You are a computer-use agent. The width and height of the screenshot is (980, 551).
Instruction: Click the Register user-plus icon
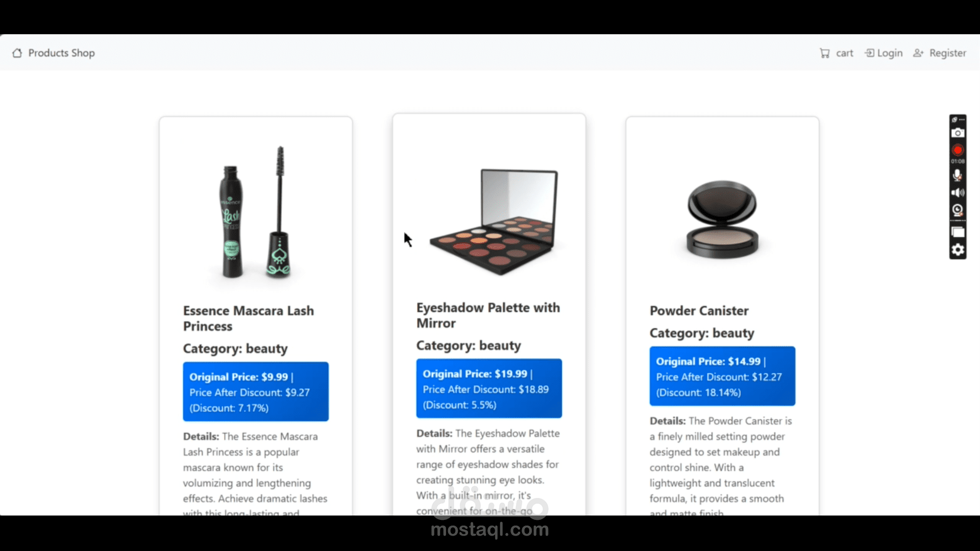[x=918, y=53]
